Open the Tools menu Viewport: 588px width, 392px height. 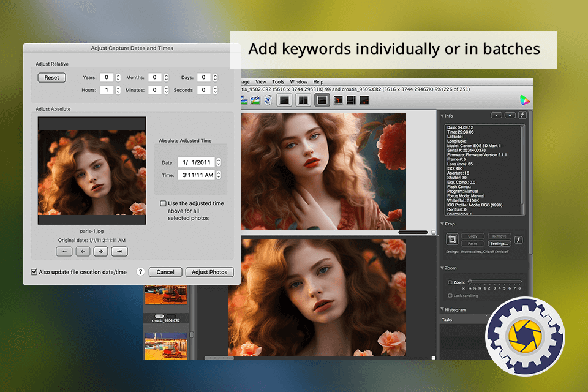pyautogui.click(x=278, y=82)
